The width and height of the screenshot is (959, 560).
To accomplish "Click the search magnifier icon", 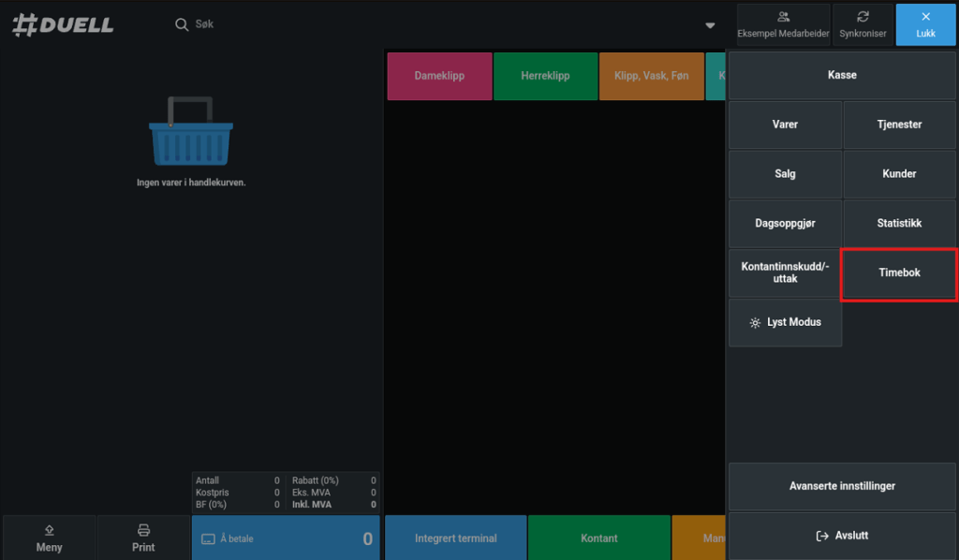I will pos(182,24).
